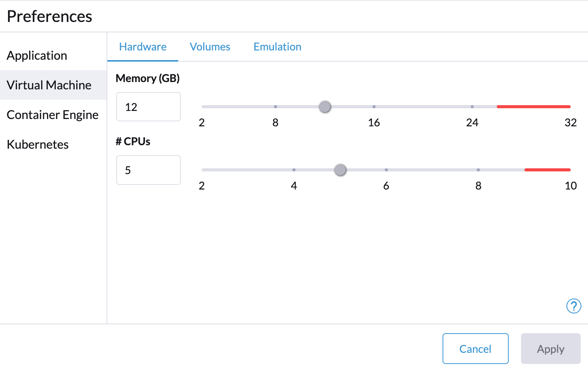Open Container Engine settings
This screenshot has width=588, height=369.
pyautogui.click(x=53, y=114)
